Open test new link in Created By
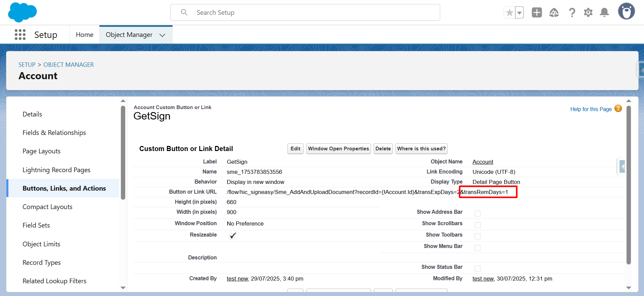 coord(237,279)
